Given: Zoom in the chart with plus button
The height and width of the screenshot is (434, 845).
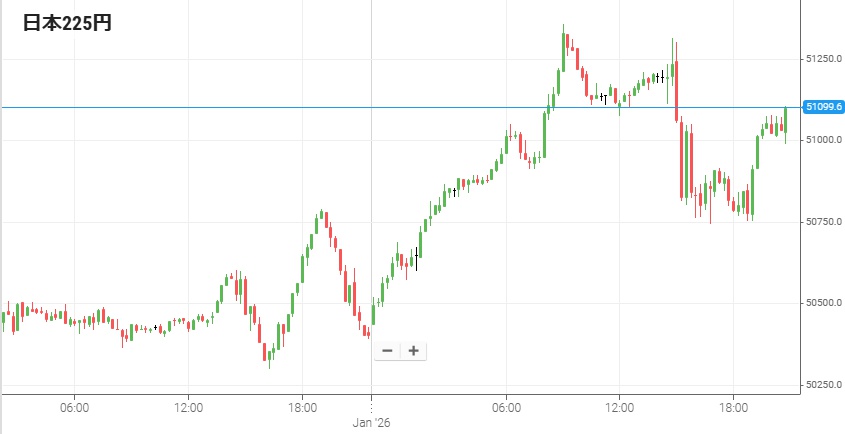Looking at the screenshot, I should 413,351.
